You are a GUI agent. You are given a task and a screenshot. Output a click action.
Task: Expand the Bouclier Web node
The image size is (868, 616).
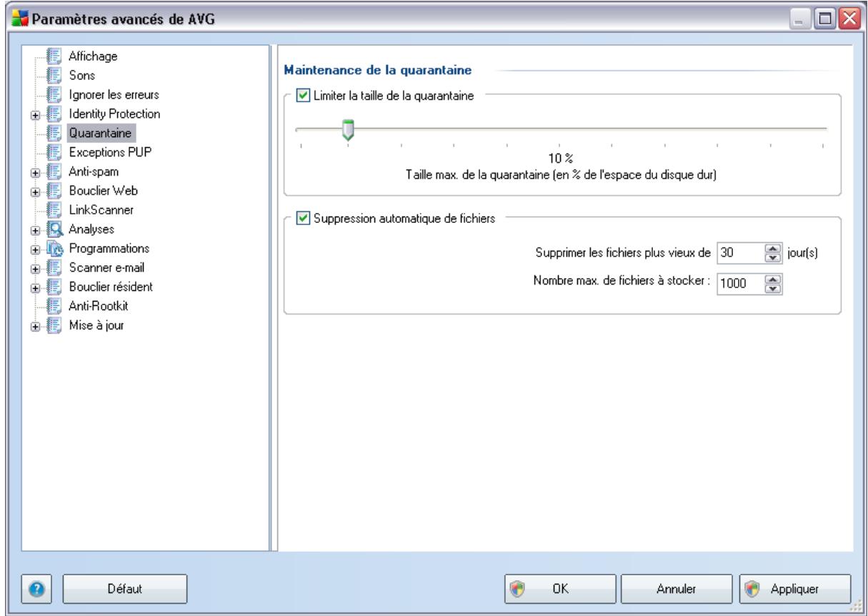(34, 192)
